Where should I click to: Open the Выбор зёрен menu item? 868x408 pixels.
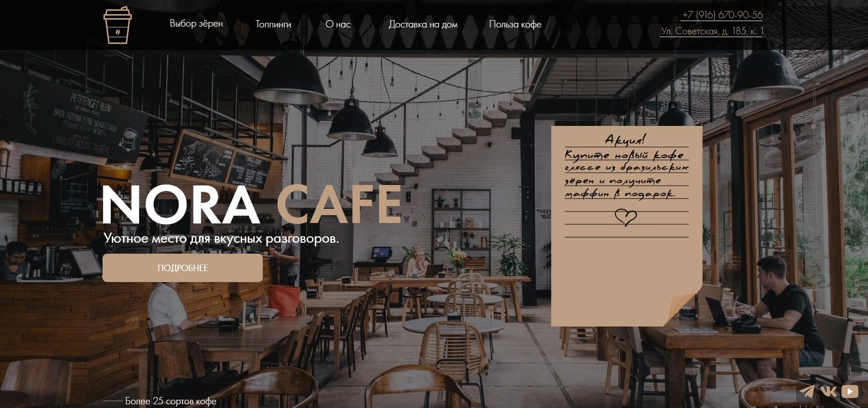pyautogui.click(x=196, y=23)
